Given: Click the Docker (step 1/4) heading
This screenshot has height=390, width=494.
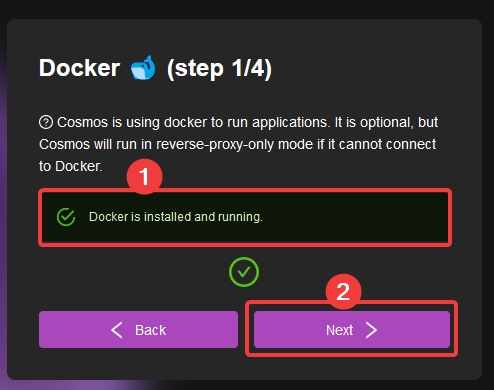Looking at the screenshot, I should pyautogui.click(x=155, y=68).
